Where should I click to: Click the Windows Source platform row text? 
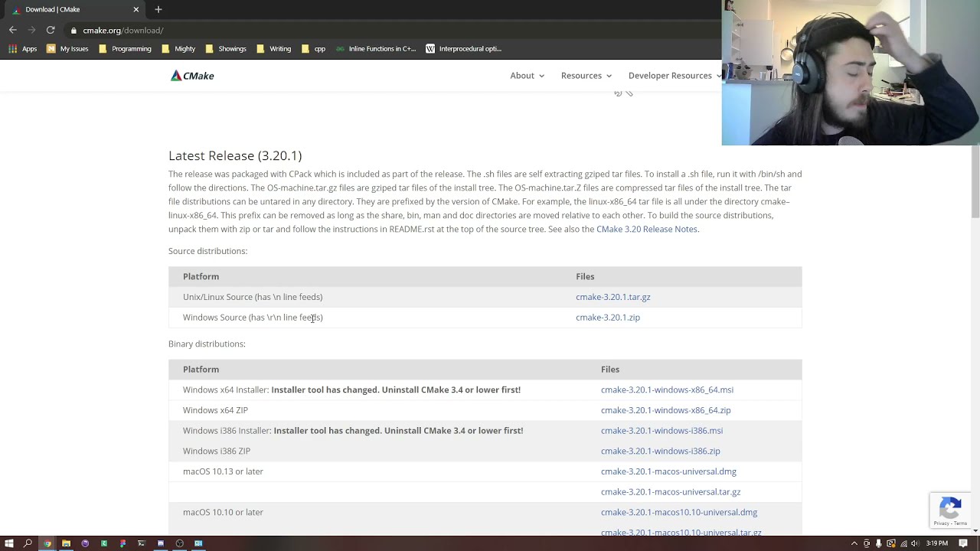tap(253, 318)
